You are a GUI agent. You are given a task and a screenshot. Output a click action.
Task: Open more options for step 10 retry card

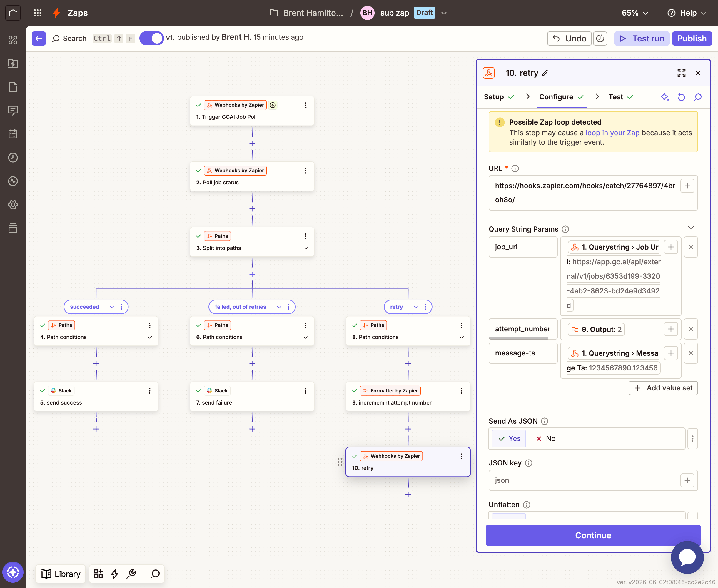[461, 456]
